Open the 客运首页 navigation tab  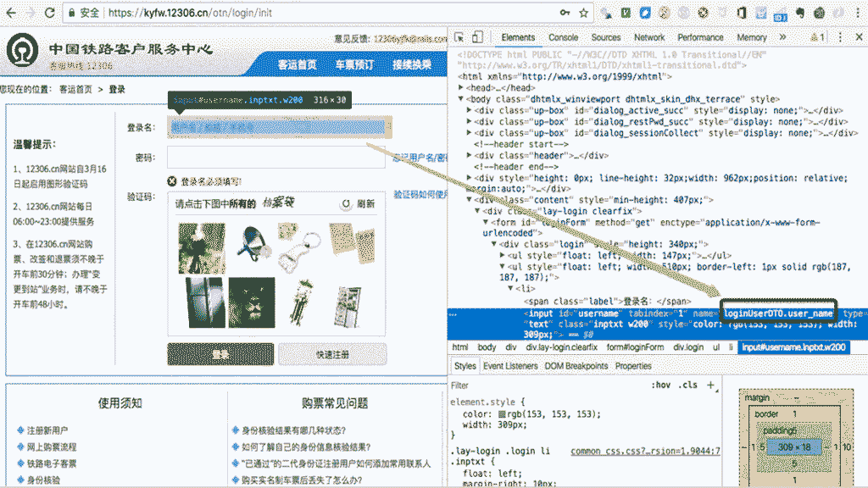point(298,64)
